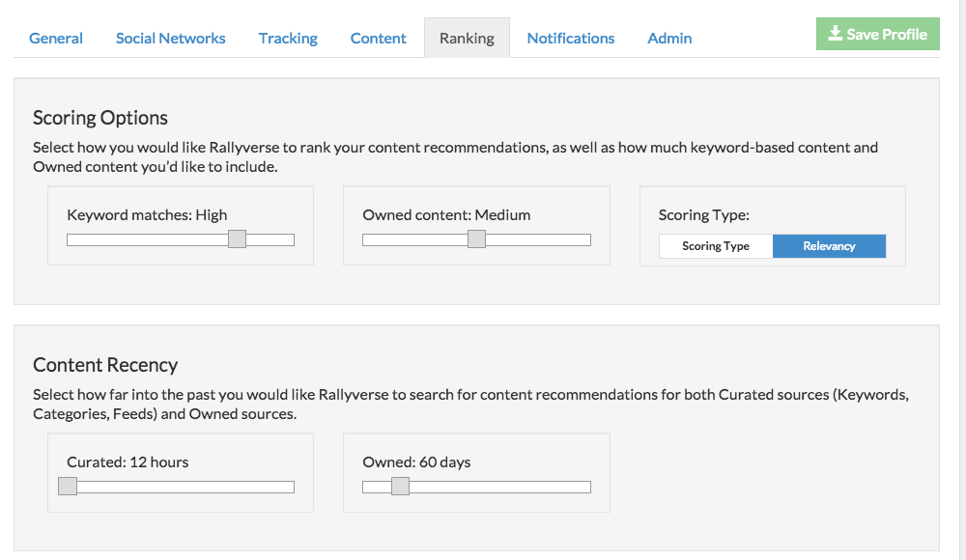Open the General tab
966x560 pixels.
[56, 39]
